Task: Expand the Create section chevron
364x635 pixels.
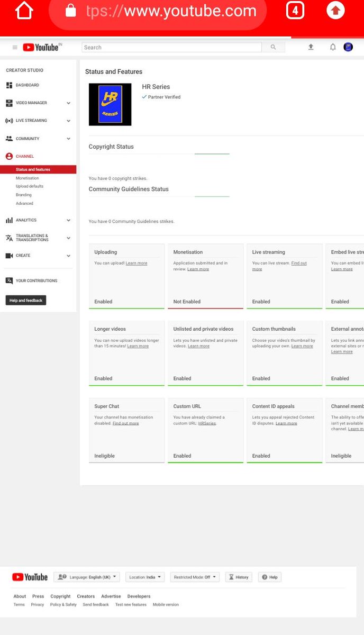Action: pyautogui.click(x=68, y=256)
